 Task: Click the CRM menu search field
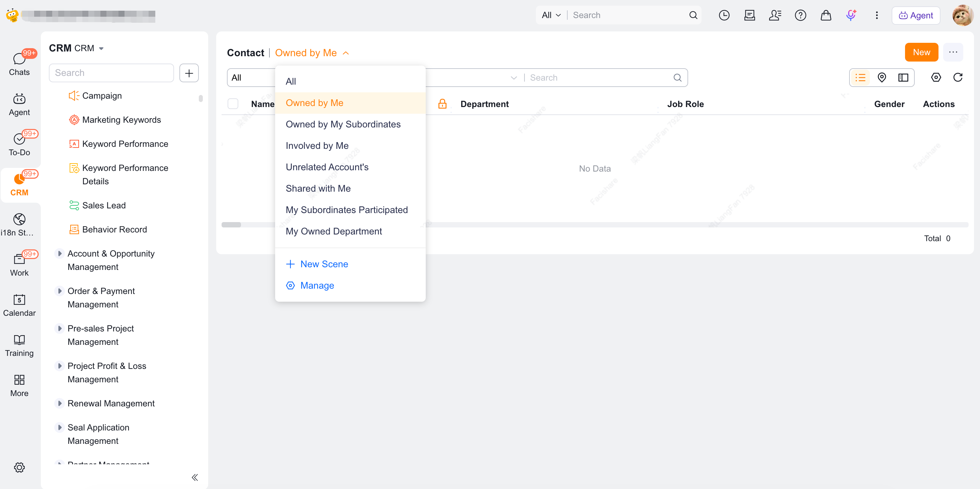[x=111, y=73]
